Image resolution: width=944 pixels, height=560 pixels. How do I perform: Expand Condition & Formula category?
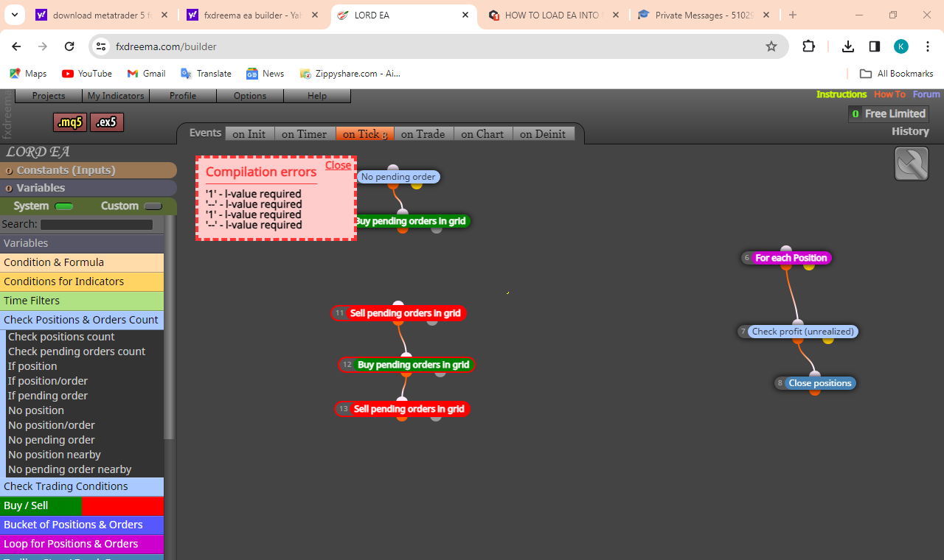pyautogui.click(x=82, y=262)
